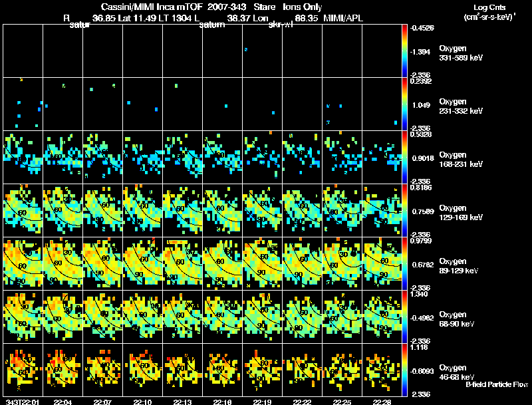This screenshot has height=405, width=532.
Task: Select the 22:07 panel of Oxygen 168-231 keV
Action: [x=103, y=158]
